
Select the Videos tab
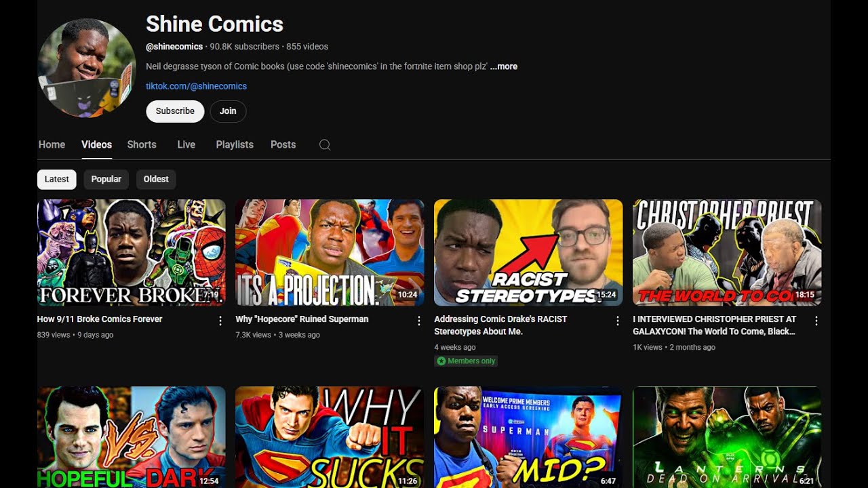[x=97, y=144]
